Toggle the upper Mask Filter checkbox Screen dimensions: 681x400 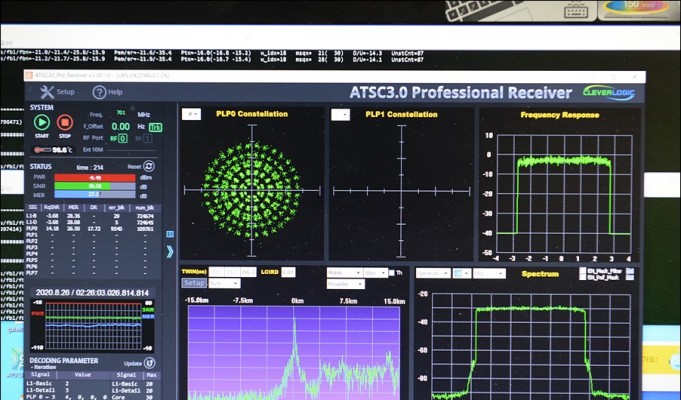(x=583, y=271)
